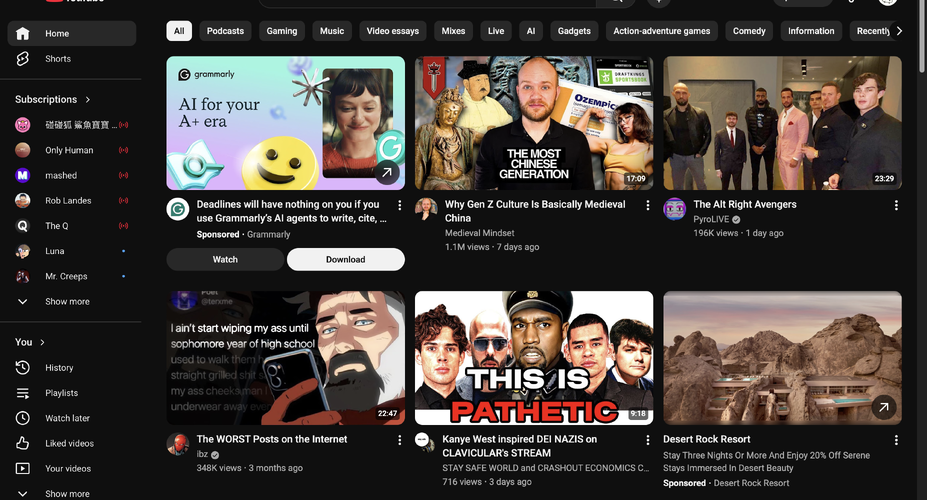Image resolution: width=927 pixels, height=500 pixels.
Task: Click the Download button on Grammarly ad
Action: [x=346, y=259]
